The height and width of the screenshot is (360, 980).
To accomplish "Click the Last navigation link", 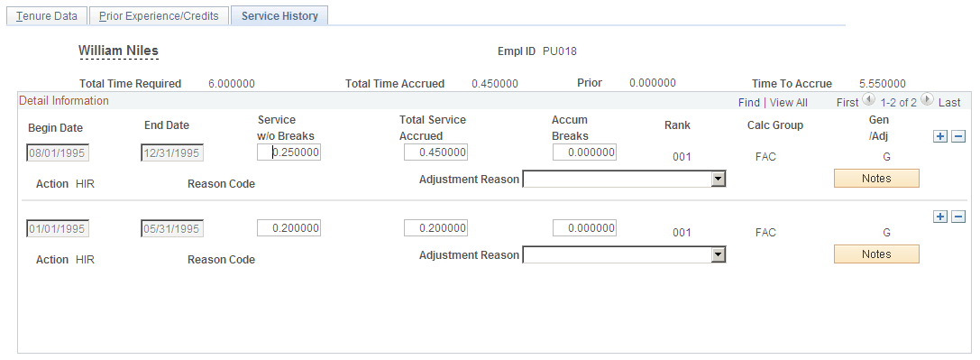I will (948, 103).
